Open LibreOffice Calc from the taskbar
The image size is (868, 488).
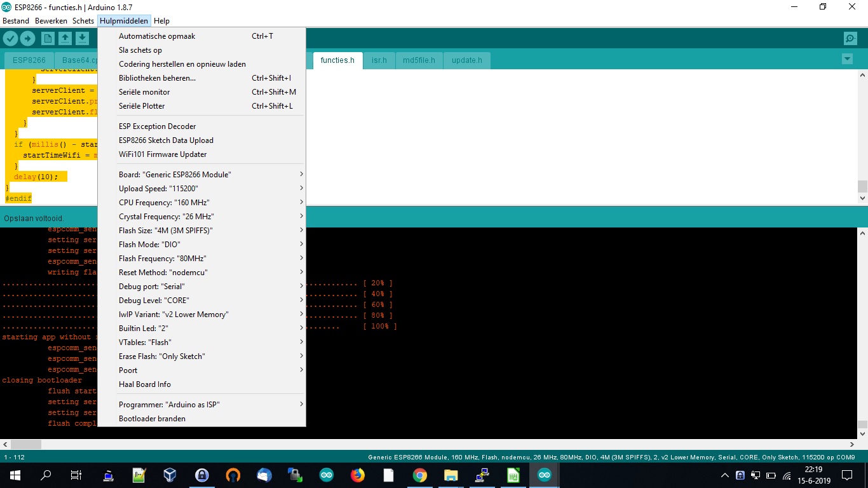(x=513, y=475)
